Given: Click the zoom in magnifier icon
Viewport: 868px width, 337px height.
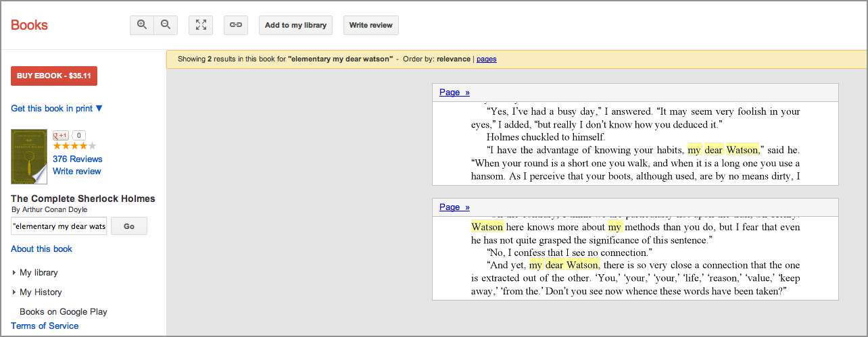Looking at the screenshot, I should (142, 25).
